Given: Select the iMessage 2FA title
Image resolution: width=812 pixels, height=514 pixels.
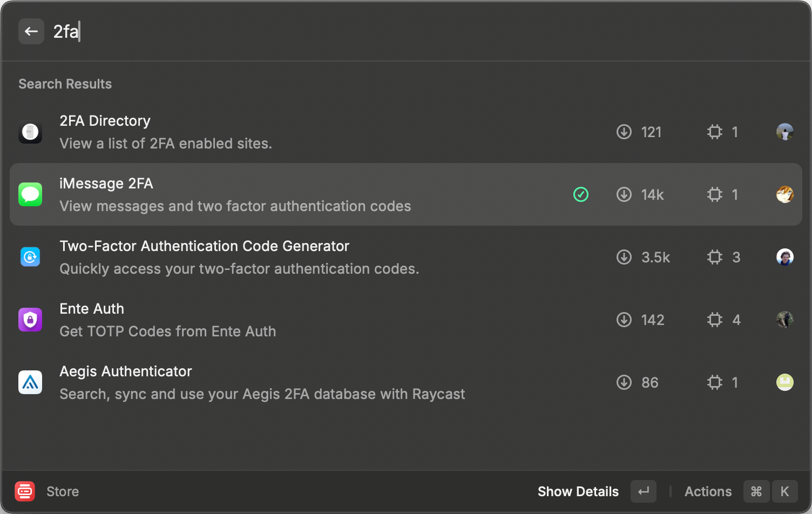Looking at the screenshot, I should (x=106, y=184).
